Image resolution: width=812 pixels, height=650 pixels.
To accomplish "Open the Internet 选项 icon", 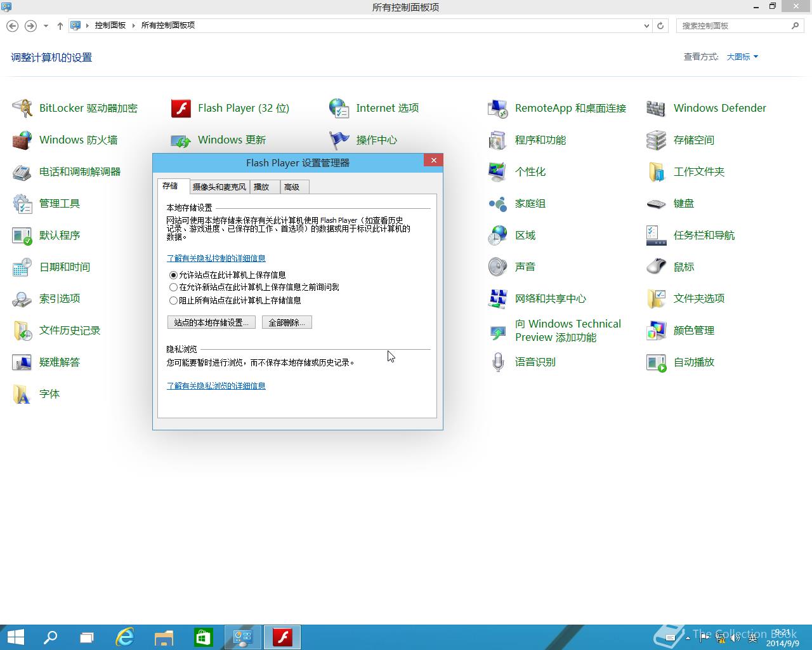I will click(x=339, y=108).
